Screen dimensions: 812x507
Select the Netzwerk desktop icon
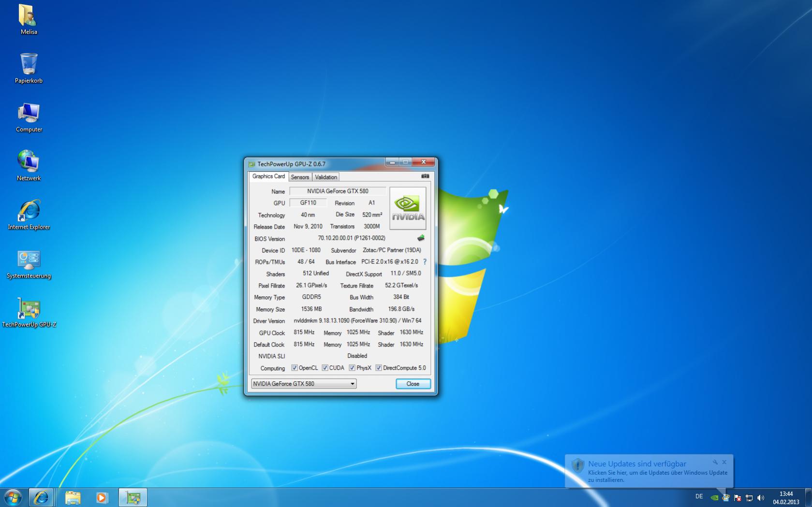tap(29, 166)
